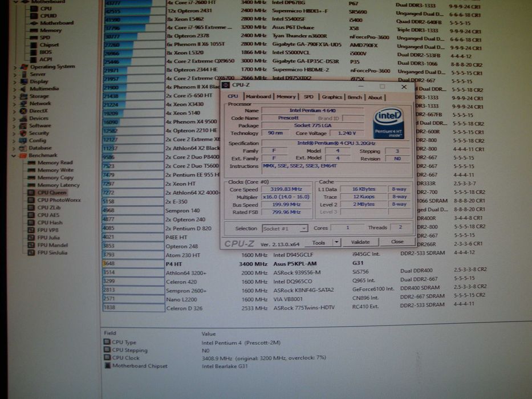Select the CPU PhotoWorxx benchmark icon
The width and height of the screenshot is (532, 399).
(x=31, y=200)
